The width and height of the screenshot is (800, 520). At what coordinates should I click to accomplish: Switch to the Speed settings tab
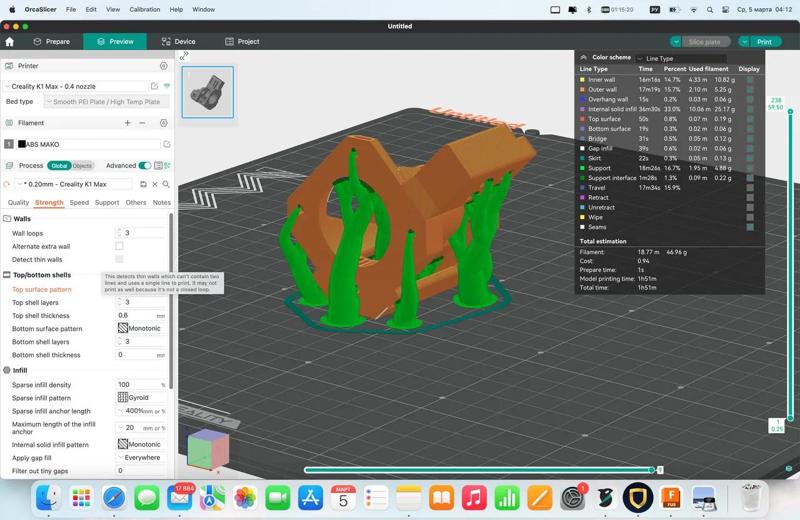79,203
